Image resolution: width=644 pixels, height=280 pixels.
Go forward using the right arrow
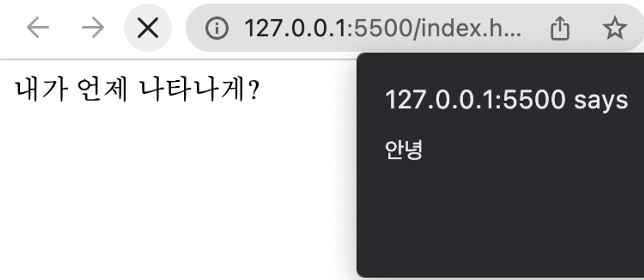(93, 28)
